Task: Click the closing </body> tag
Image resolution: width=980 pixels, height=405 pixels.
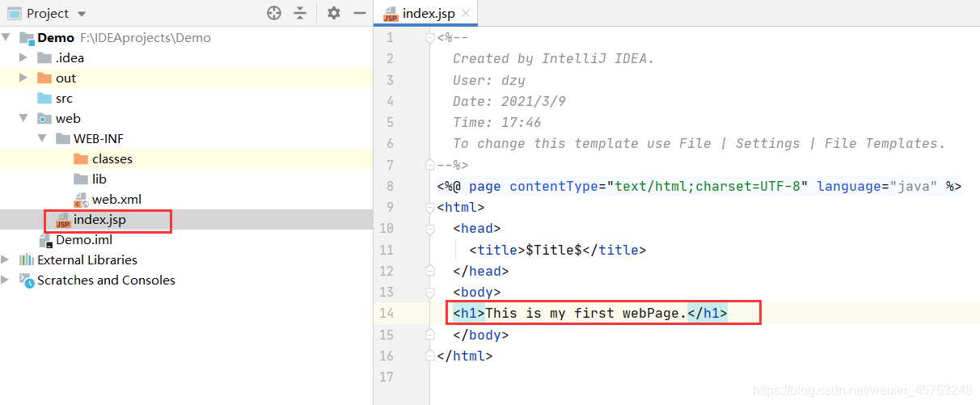Action: pos(481,335)
